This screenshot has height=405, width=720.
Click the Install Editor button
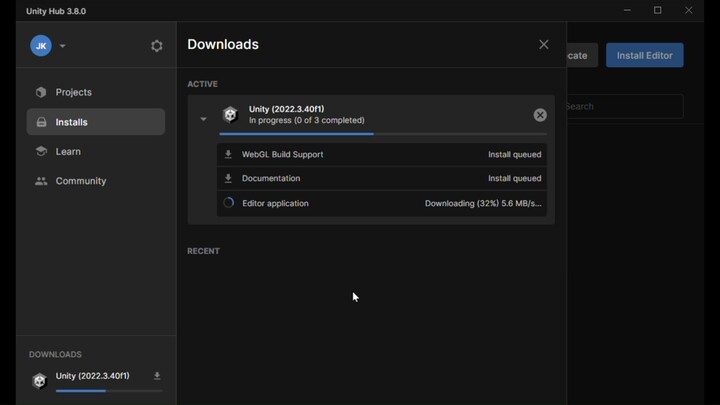(645, 55)
